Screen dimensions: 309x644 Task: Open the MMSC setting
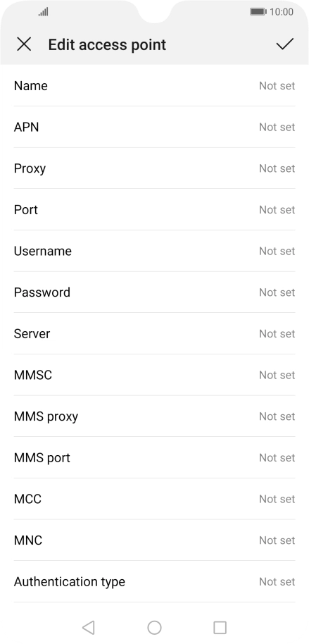click(x=154, y=375)
